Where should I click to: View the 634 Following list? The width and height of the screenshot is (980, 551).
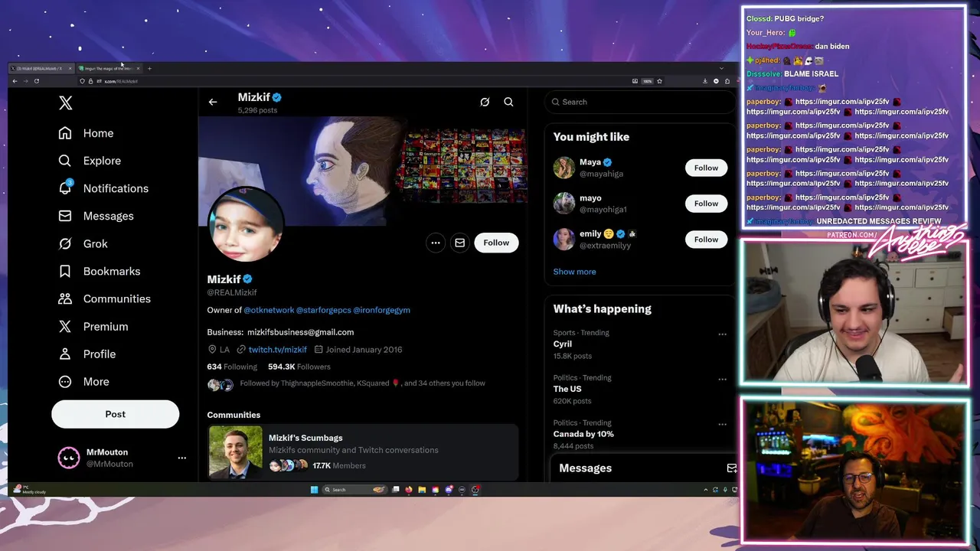click(232, 367)
